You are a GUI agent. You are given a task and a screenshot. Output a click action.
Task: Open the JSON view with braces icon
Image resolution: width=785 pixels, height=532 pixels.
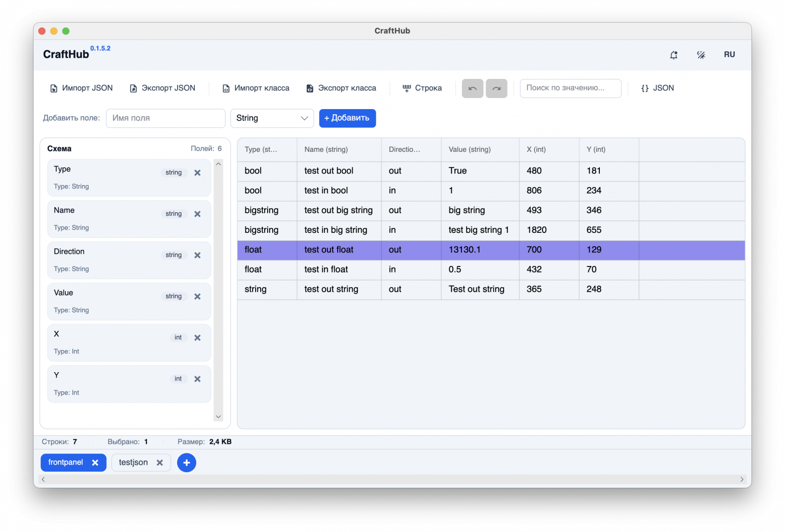pos(657,88)
